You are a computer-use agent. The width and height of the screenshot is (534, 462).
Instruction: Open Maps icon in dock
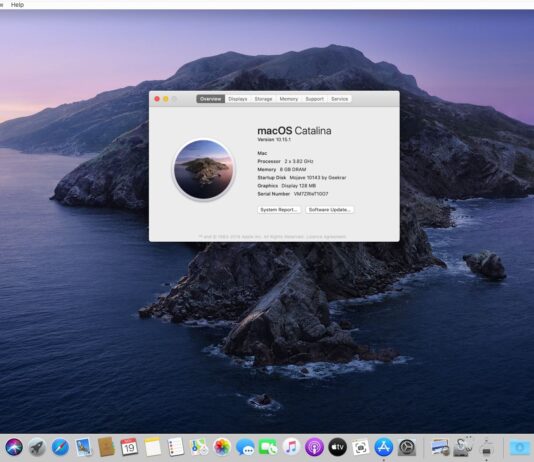[x=199, y=447]
